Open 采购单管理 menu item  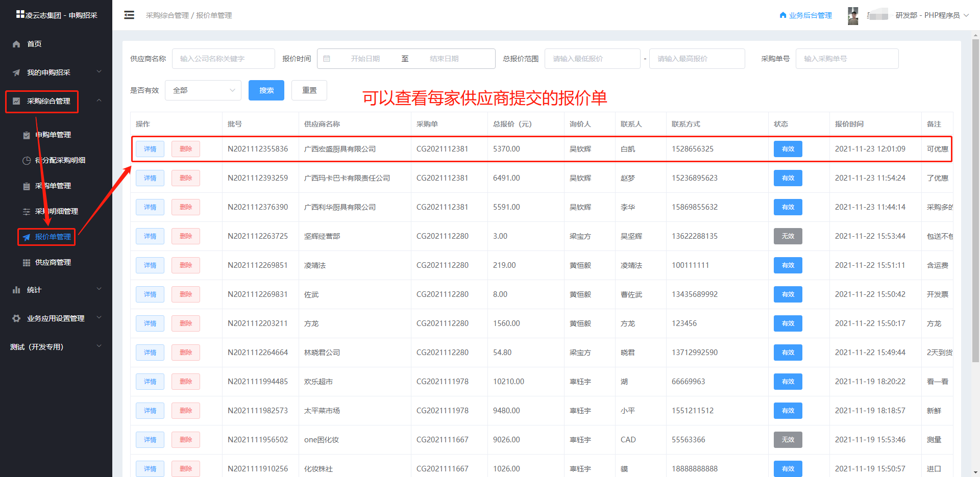tap(53, 186)
